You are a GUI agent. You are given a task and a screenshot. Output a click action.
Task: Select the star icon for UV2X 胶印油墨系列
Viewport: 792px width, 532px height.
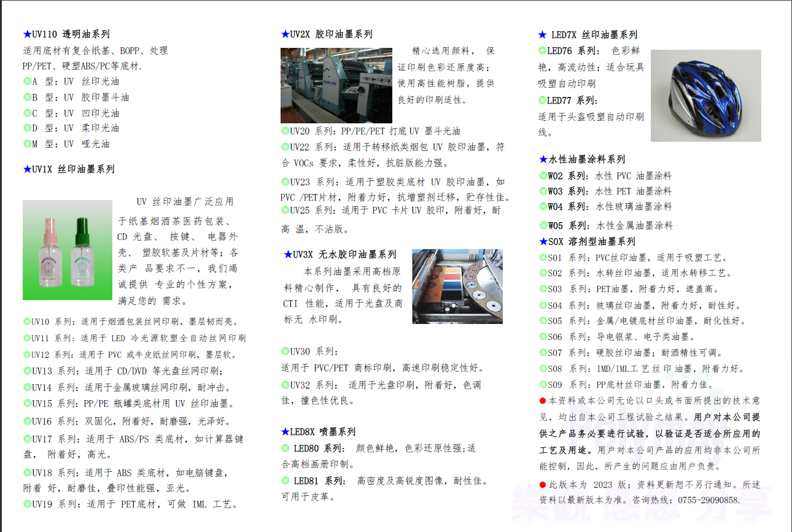(x=284, y=34)
